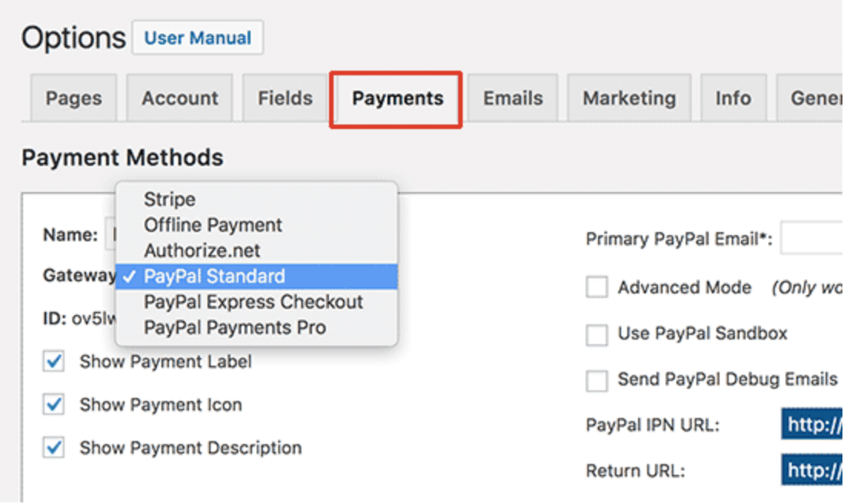844x504 pixels.
Task: Pick Authorize.net in the gateway list
Action: [202, 250]
